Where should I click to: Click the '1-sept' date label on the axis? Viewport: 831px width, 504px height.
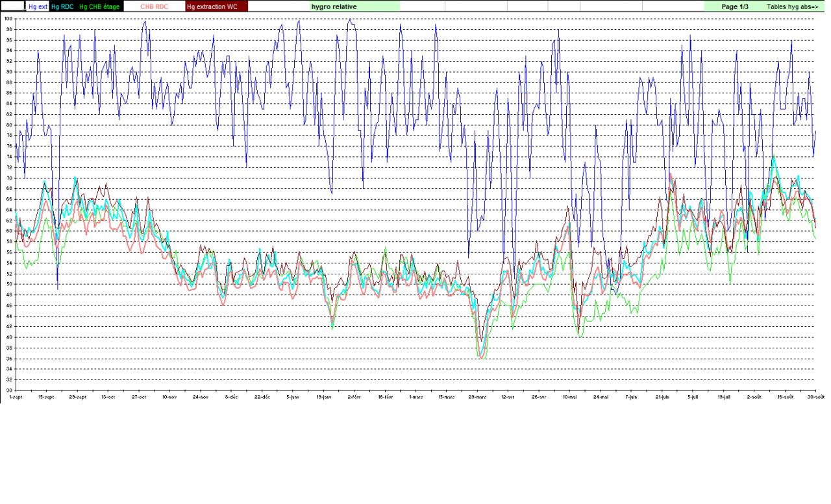pyautogui.click(x=16, y=396)
